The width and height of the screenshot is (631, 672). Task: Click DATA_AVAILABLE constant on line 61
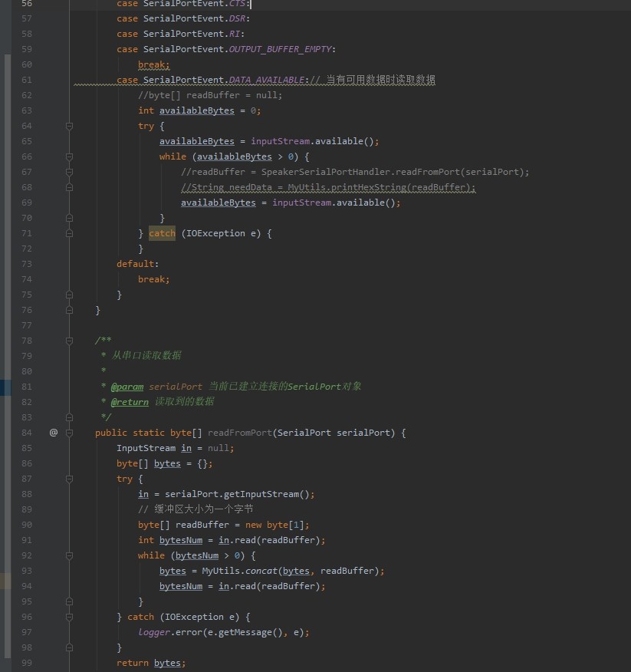click(x=267, y=80)
